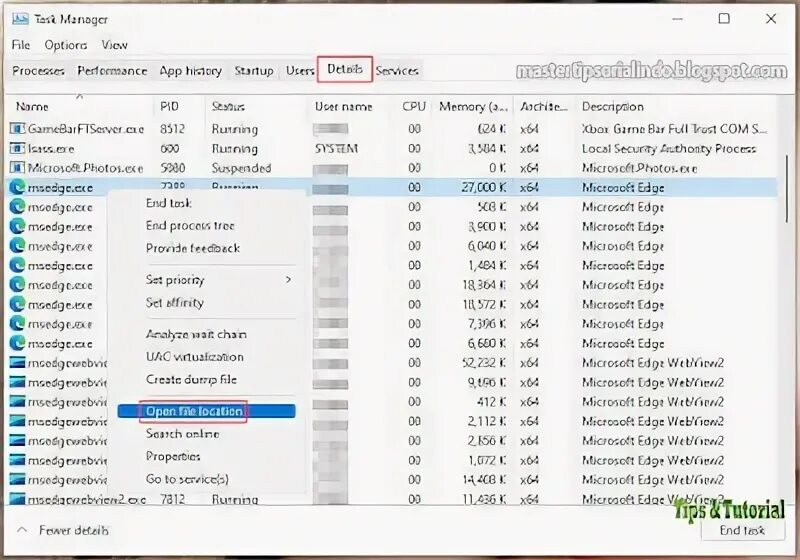800x560 pixels.
Task: Sort by the User name column header
Action: [x=343, y=107]
